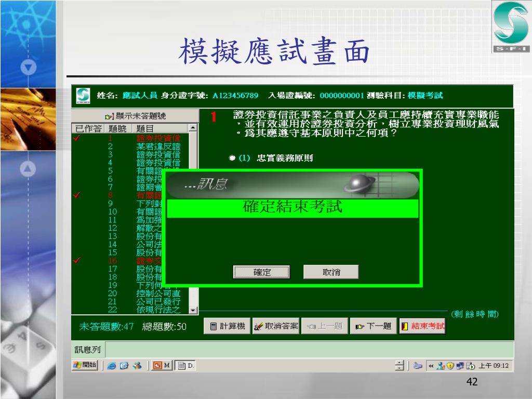Click the 已作答 column header
The height and width of the screenshot is (399, 532).
pyautogui.click(x=88, y=128)
